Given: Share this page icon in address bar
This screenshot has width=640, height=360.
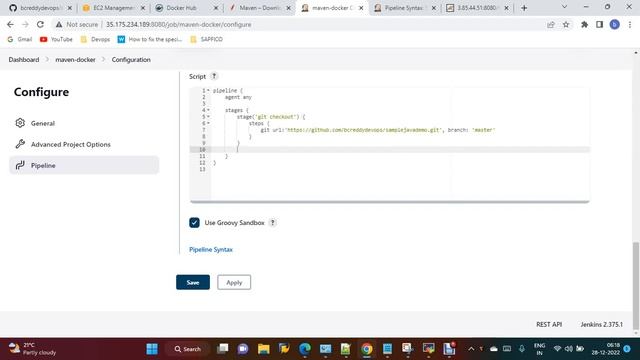Looking at the screenshot, I should coord(551,24).
